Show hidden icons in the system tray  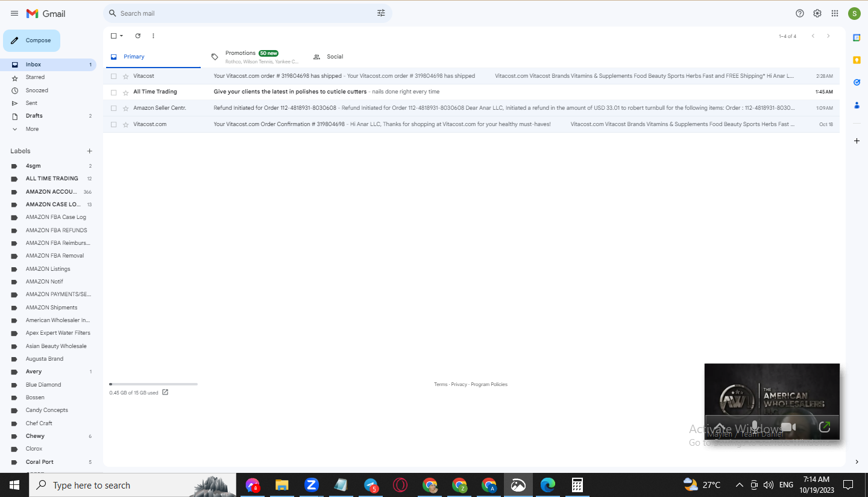[x=739, y=485]
